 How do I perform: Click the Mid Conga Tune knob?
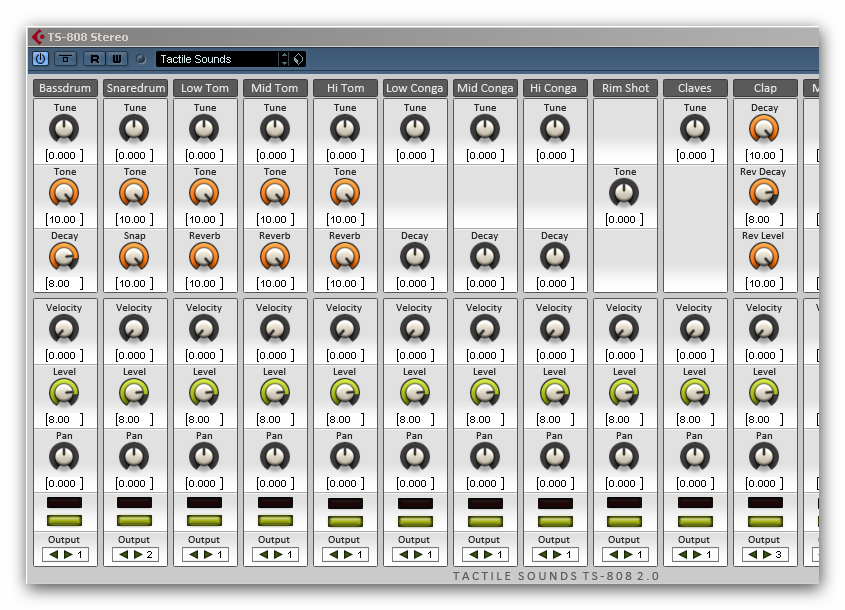coord(485,129)
